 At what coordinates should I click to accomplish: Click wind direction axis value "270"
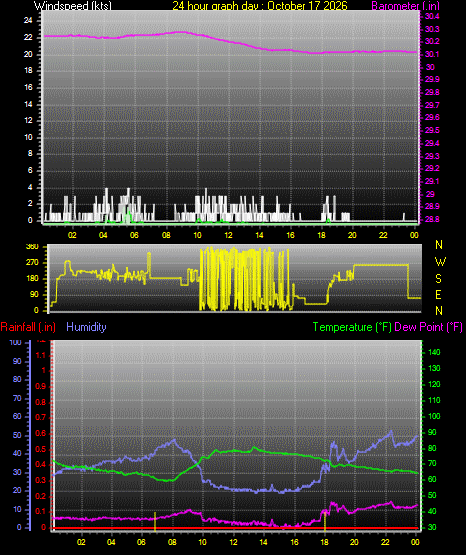pyautogui.click(x=32, y=263)
